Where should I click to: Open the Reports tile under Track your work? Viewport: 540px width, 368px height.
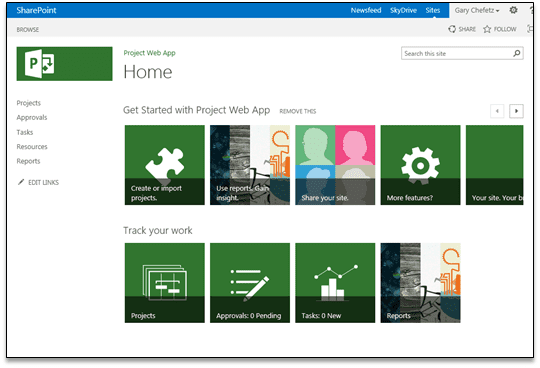coord(420,283)
